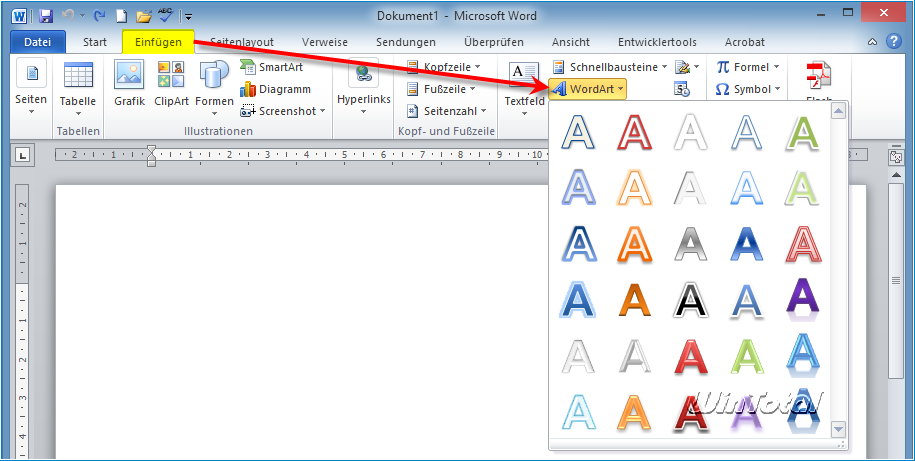The image size is (915, 461).
Task: Click the date and time icon
Action: click(682, 89)
